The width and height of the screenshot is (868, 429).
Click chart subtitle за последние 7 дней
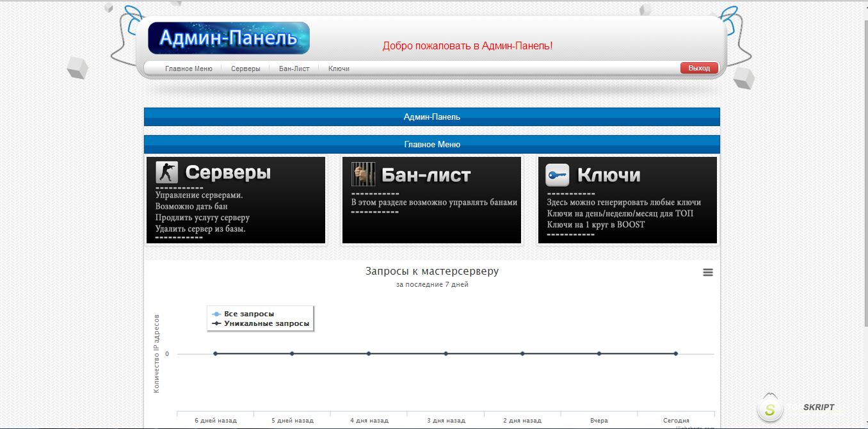click(432, 285)
